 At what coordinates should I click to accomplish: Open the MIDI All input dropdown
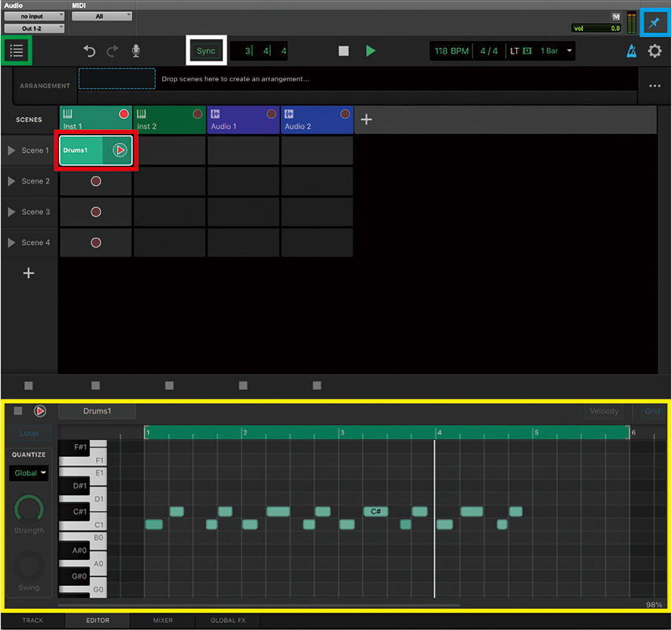[102, 17]
